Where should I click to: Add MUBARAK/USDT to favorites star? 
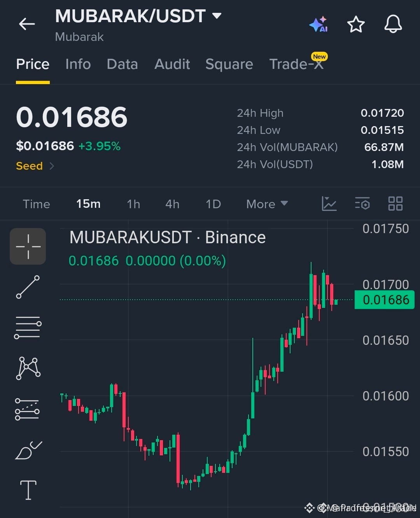point(356,25)
